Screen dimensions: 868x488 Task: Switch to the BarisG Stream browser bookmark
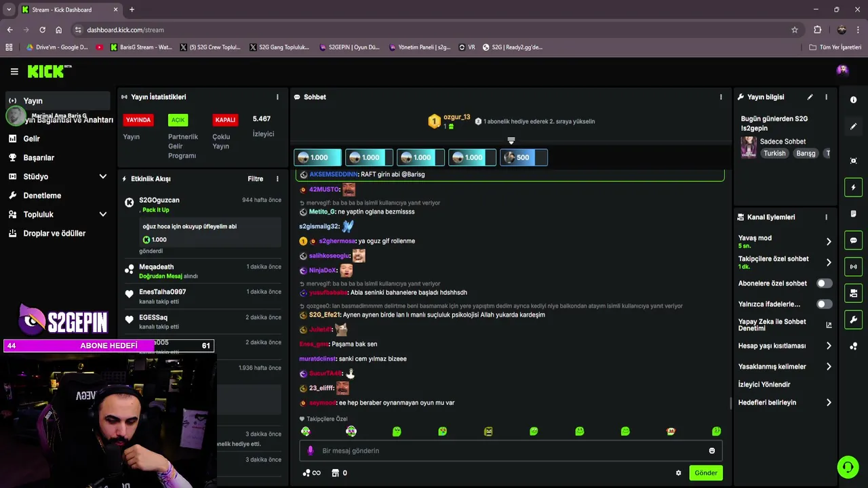click(x=140, y=47)
